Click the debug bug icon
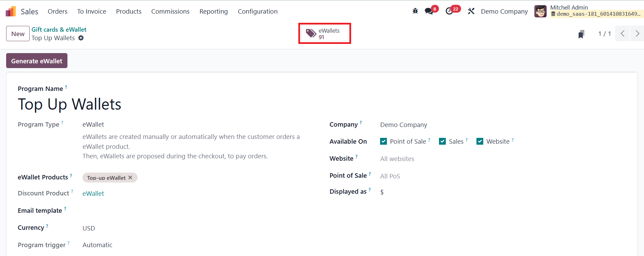This screenshot has width=644, height=256. point(415,11)
